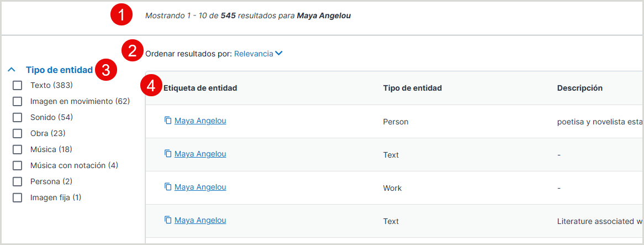
Task: Check the Imagen en movimiento (62) filter
Action: pos(17,101)
